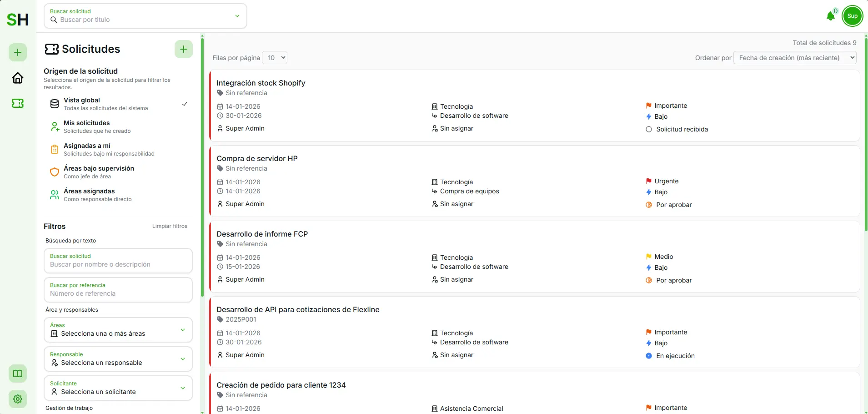Viewport: 868px width, 414px height.
Task: Click the Solicitud recibida status circle
Action: pyautogui.click(x=649, y=129)
